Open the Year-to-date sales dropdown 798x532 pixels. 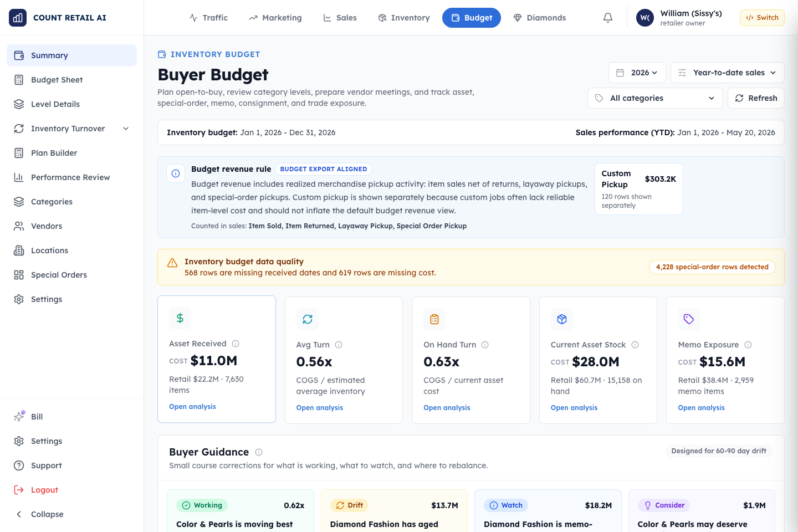728,73
